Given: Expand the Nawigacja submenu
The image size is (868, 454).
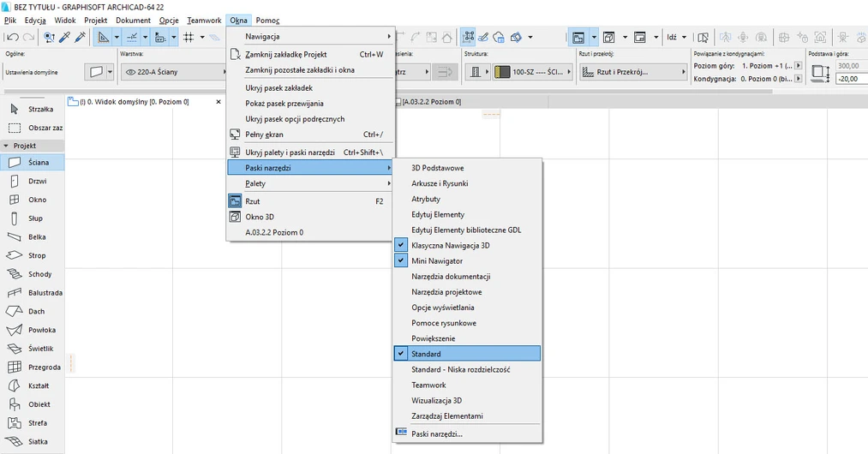Looking at the screenshot, I should (x=310, y=37).
